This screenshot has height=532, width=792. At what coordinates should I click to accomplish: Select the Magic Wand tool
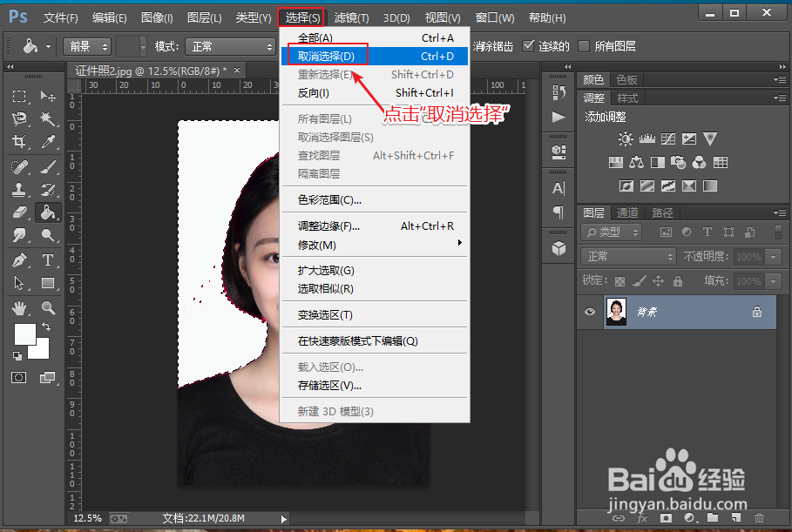[x=48, y=119]
